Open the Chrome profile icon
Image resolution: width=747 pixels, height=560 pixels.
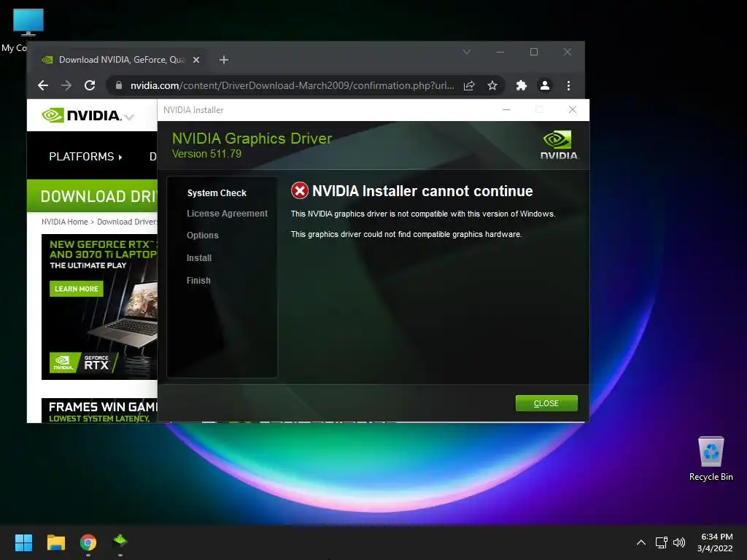pos(544,86)
